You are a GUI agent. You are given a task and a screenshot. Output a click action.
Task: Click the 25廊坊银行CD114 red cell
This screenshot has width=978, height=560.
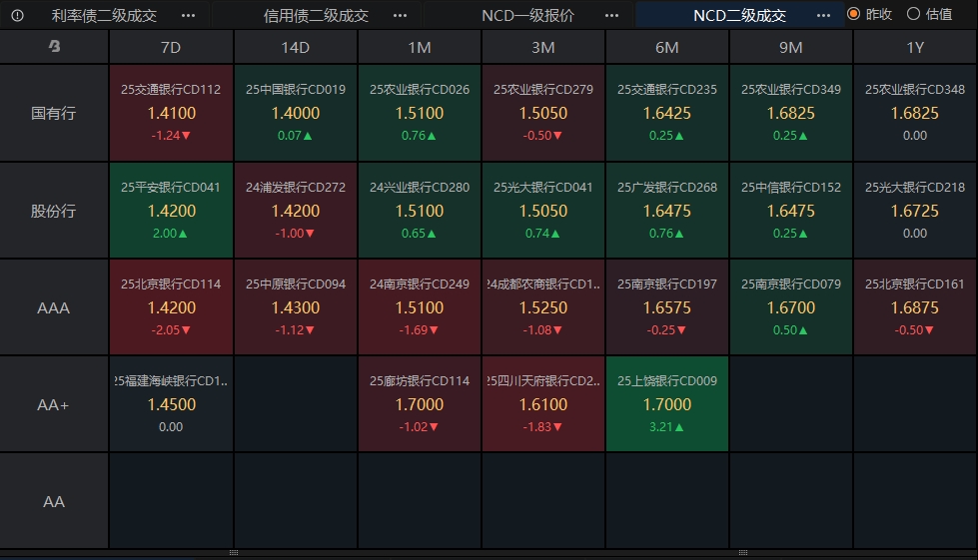coord(419,404)
